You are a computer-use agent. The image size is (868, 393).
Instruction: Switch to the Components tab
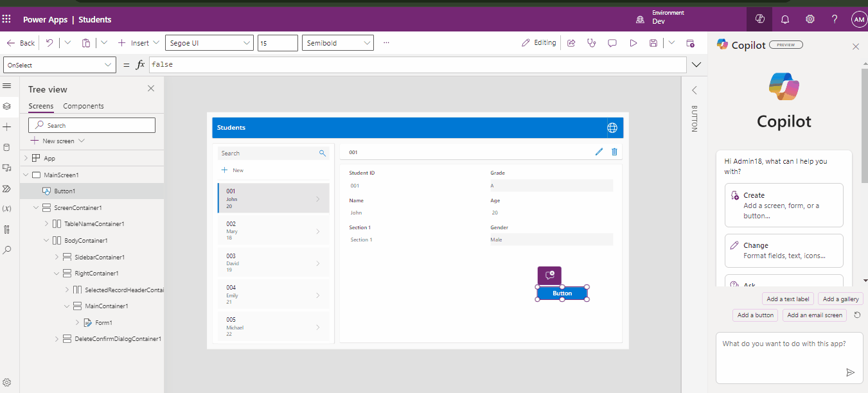click(84, 106)
